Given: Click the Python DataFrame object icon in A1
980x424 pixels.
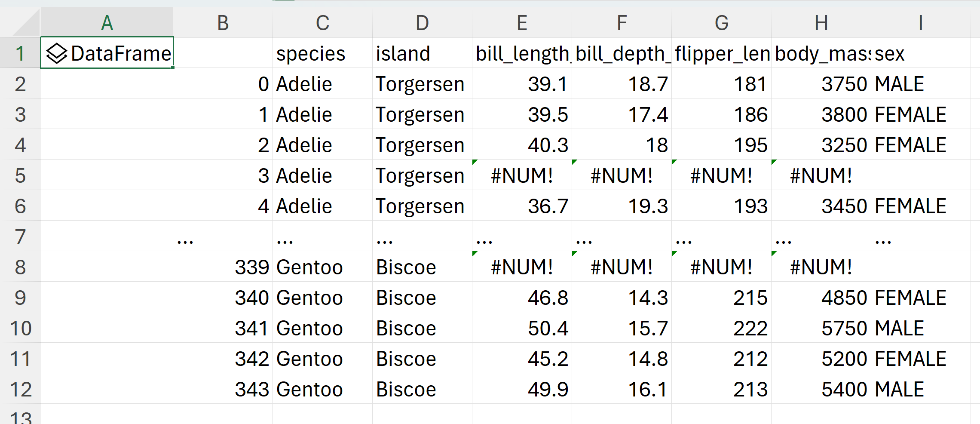Looking at the screenshot, I should pyautogui.click(x=56, y=54).
